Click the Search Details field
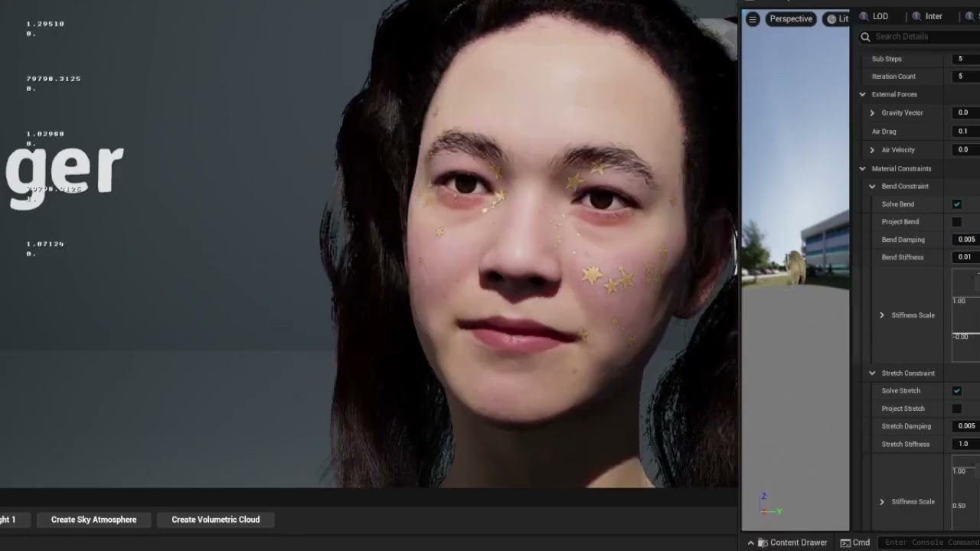This screenshot has width=980, height=551. click(x=919, y=36)
